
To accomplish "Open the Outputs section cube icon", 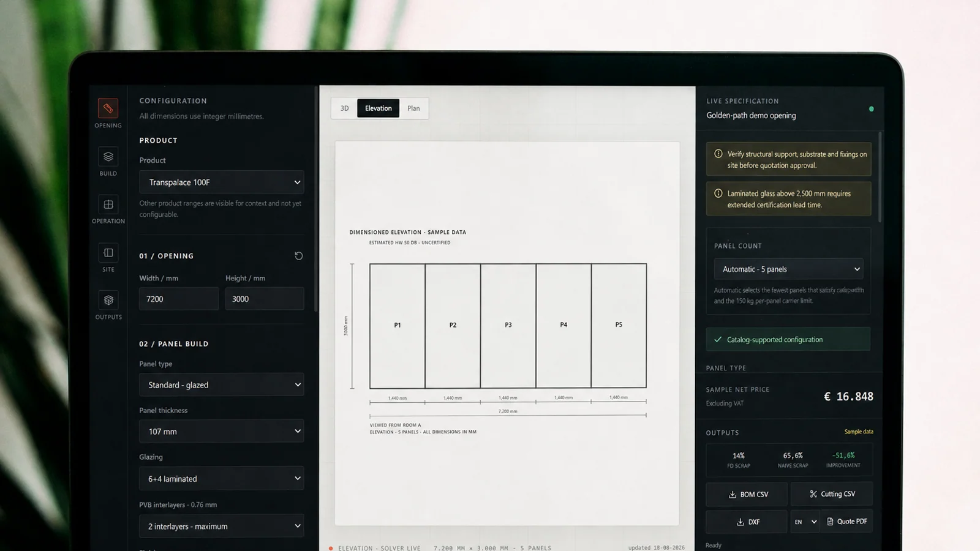I will pyautogui.click(x=108, y=300).
